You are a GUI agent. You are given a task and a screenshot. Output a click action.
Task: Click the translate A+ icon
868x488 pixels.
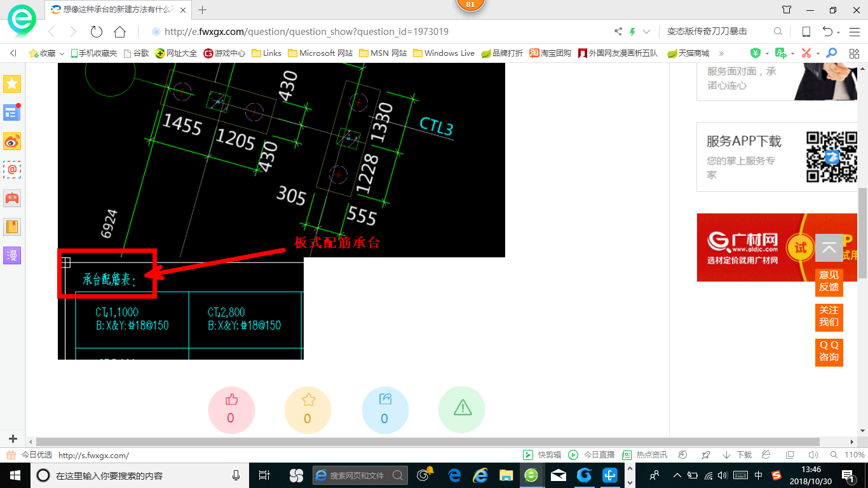[781, 53]
